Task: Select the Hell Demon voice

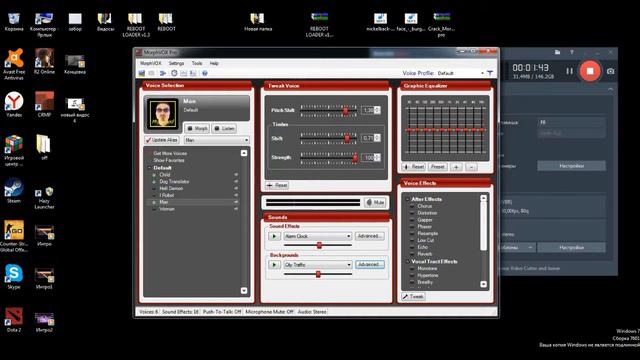Action: tap(171, 189)
